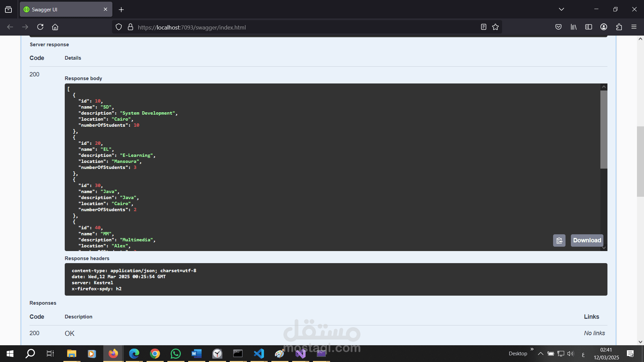Screen dimensions: 644x362
Task: Save page to Pocket icon
Action: click(x=558, y=27)
